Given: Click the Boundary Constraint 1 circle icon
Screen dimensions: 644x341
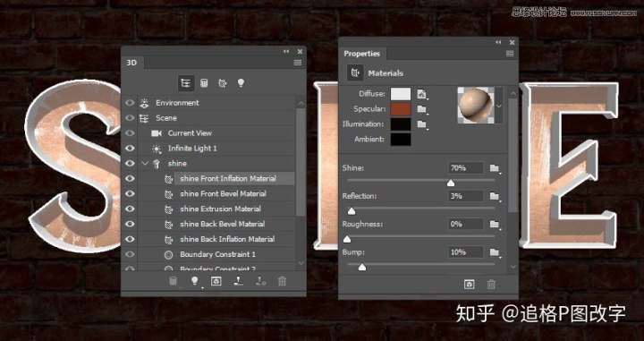Looking at the screenshot, I should click(x=168, y=255).
